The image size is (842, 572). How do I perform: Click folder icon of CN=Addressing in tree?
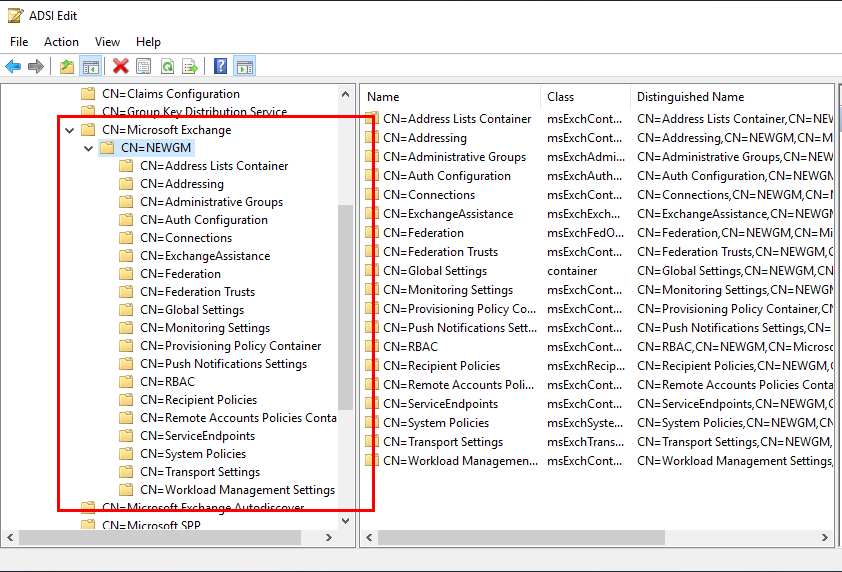126,184
